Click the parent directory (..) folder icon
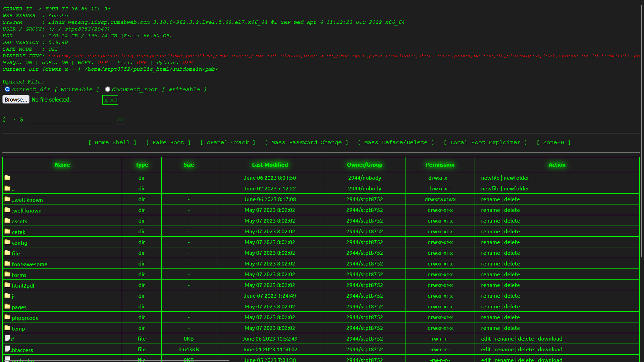 point(7,188)
